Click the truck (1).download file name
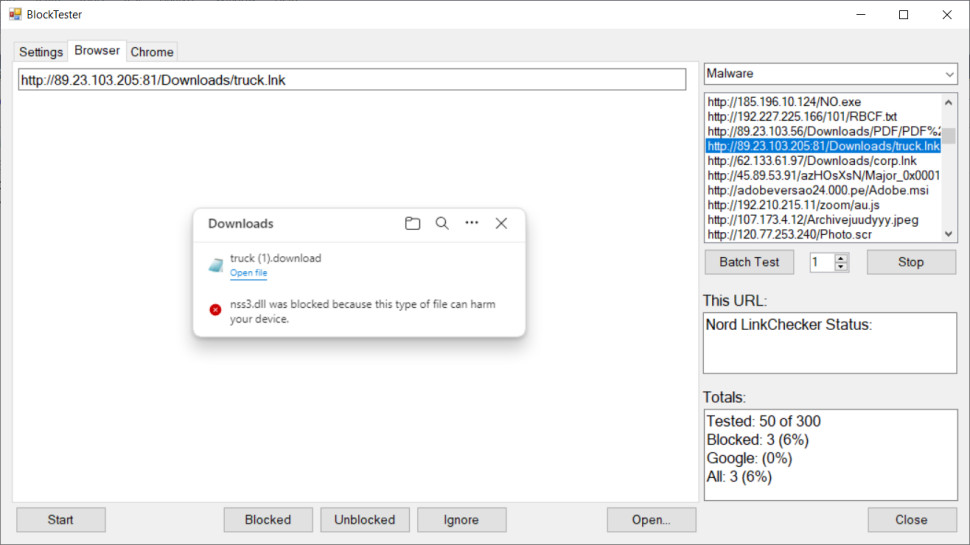 point(275,258)
